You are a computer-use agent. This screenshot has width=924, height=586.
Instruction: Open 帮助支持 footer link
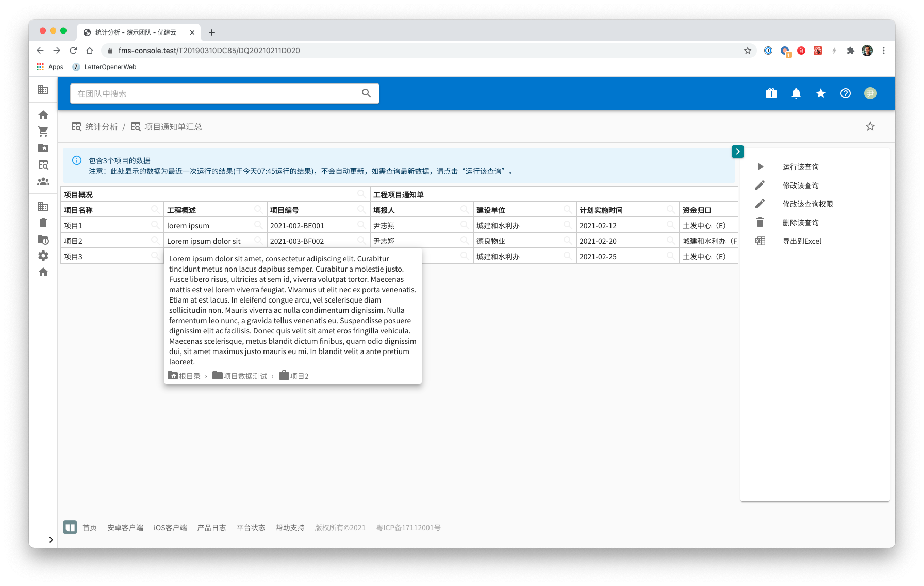point(290,528)
